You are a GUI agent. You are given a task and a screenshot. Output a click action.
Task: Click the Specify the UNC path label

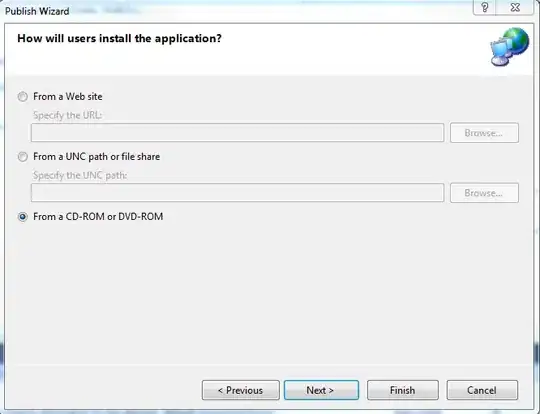tap(80, 175)
